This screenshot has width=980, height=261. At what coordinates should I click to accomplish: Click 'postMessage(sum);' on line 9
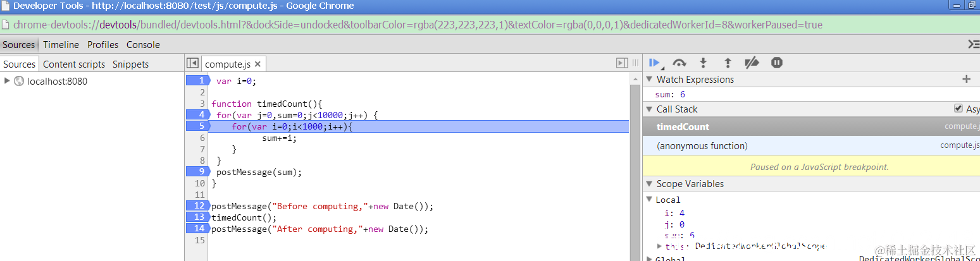[x=259, y=172]
